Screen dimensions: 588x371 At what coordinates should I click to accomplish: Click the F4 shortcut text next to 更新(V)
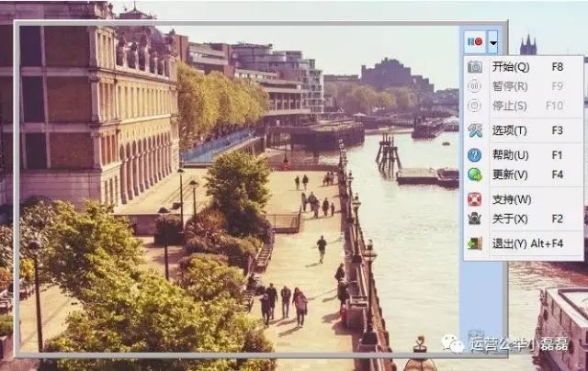click(x=558, y=174)
